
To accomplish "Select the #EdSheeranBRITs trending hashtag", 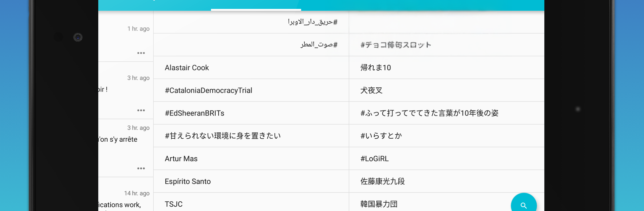I will [195, 113].
